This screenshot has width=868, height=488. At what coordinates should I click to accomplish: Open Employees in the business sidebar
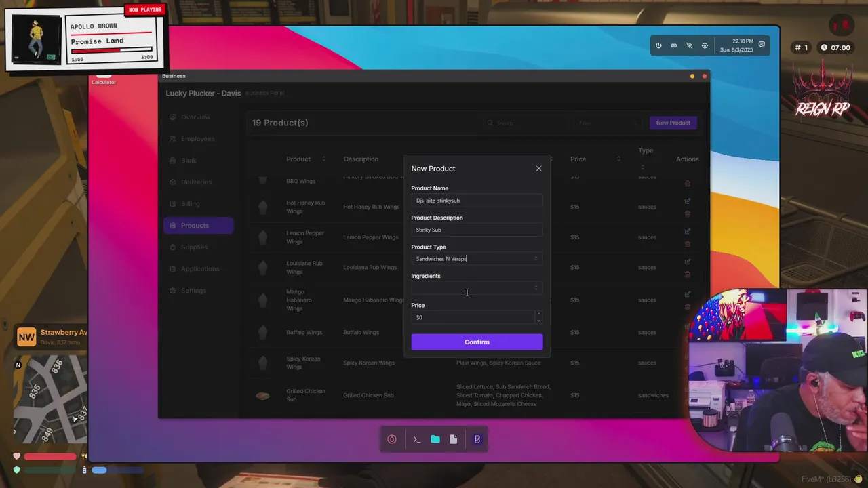click(198, 139)
